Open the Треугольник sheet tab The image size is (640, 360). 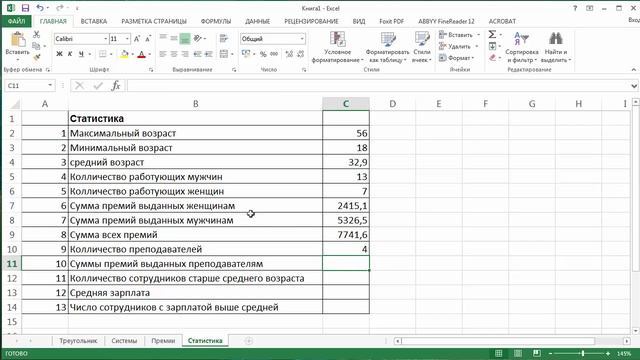[x=78, y=341]
